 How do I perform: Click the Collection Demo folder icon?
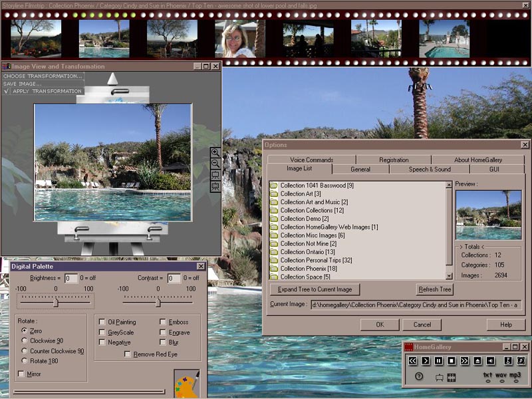274,219
